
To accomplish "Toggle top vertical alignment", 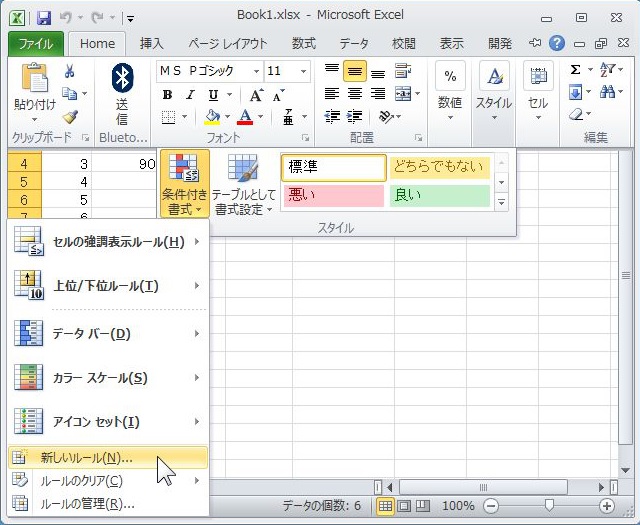I will 332,71.
